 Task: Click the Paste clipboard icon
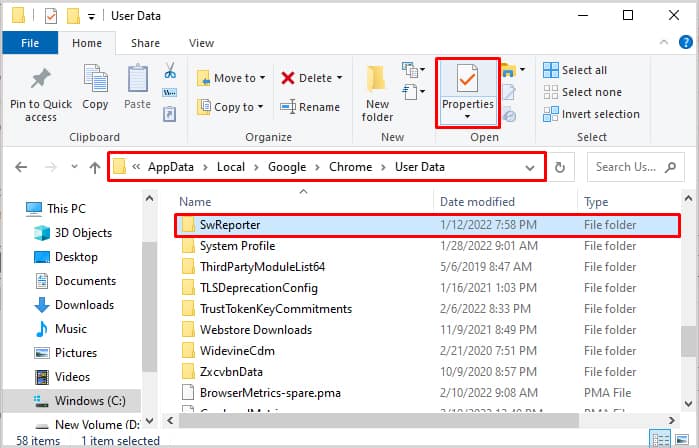coord(138,80)
